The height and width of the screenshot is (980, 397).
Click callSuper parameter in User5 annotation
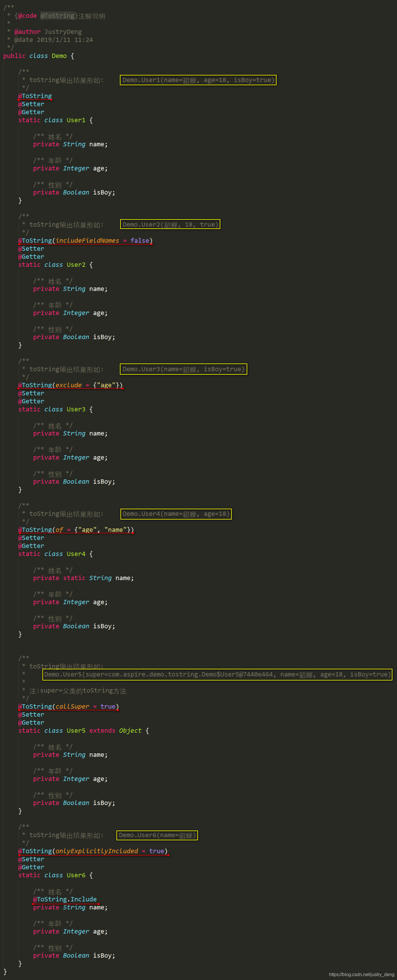pos(72,707)
